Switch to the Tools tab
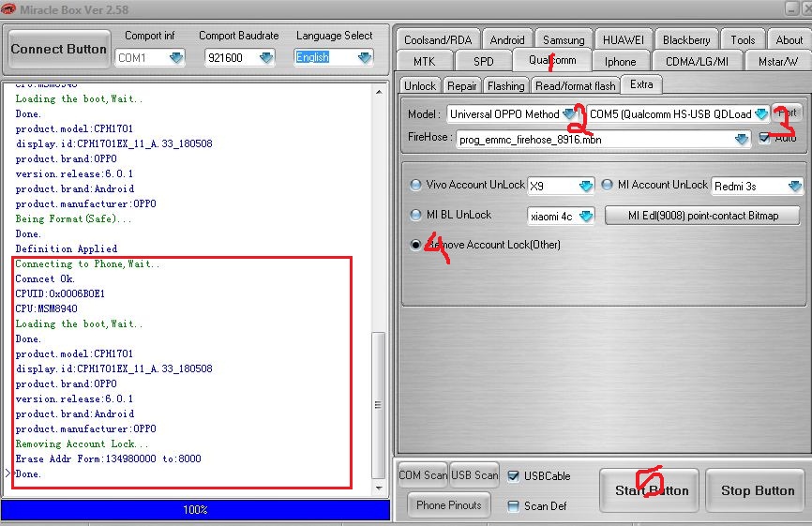 (743, 40)
